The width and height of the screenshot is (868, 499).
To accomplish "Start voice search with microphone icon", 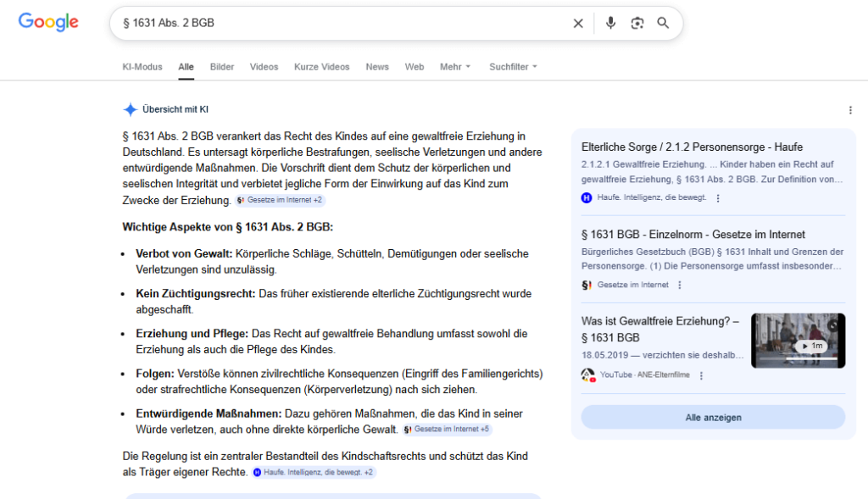I will tap(610, 23).
